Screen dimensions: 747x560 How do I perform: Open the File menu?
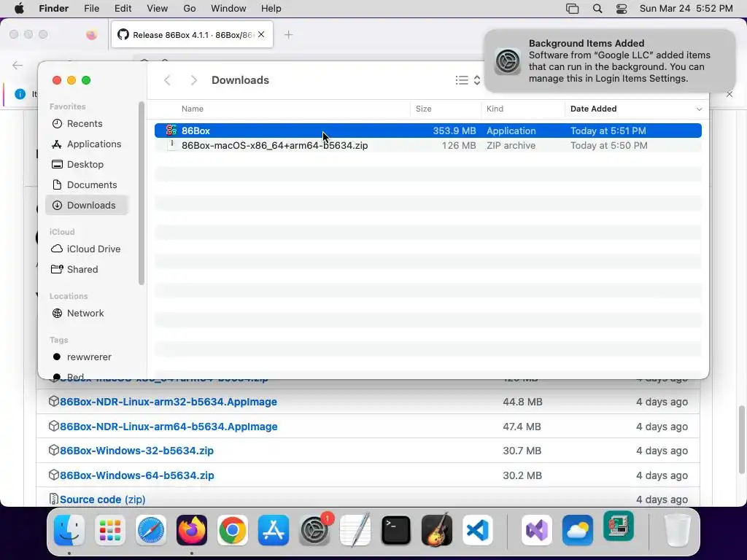91,9
